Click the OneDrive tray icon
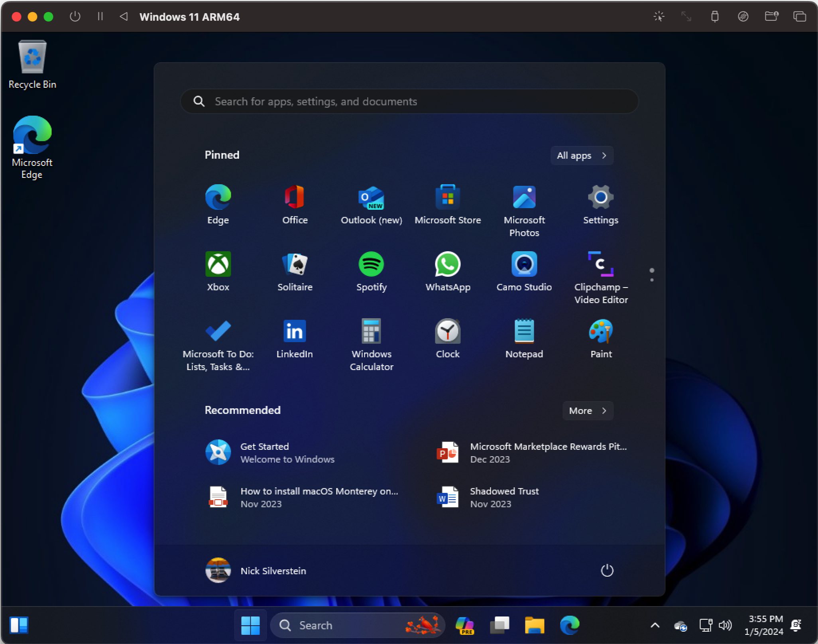 coord(680,626)
